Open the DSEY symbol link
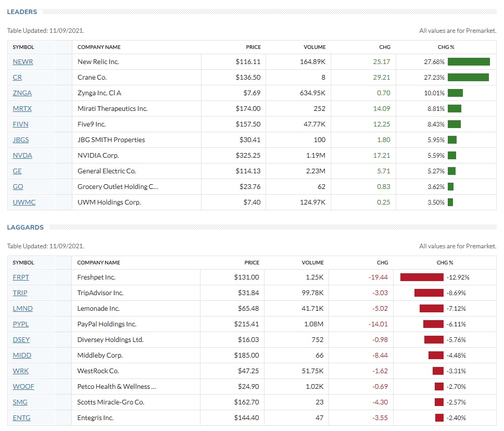 pyautogui.click(x=21, y=340)
